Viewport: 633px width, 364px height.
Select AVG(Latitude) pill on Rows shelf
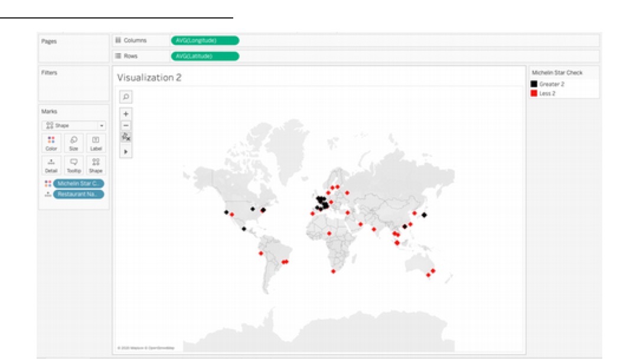pos(205,56)
